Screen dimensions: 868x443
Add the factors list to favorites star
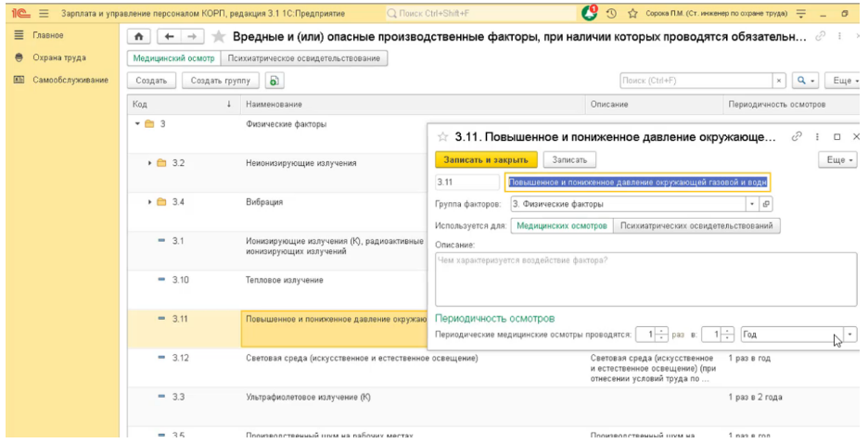219,36
